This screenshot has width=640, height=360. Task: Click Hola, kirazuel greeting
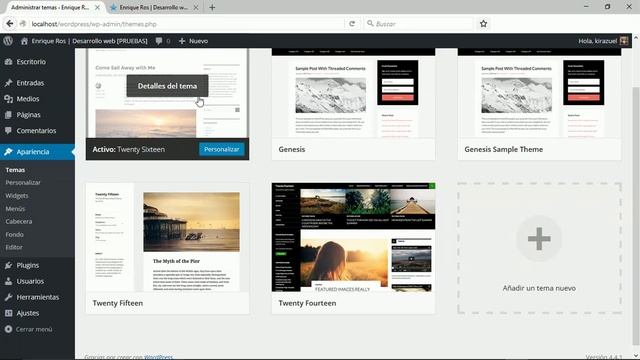point(598,41)
